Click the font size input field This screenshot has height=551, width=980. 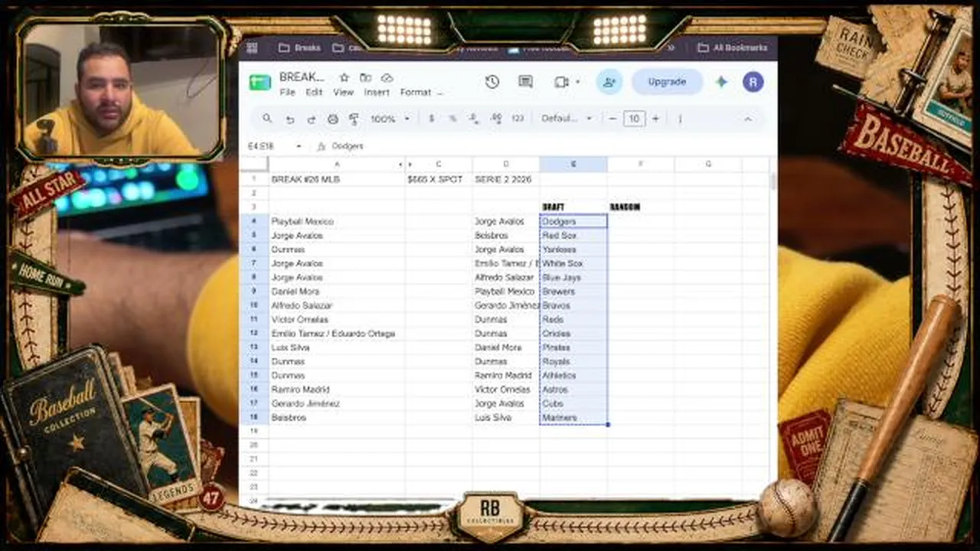pos(634,119)
